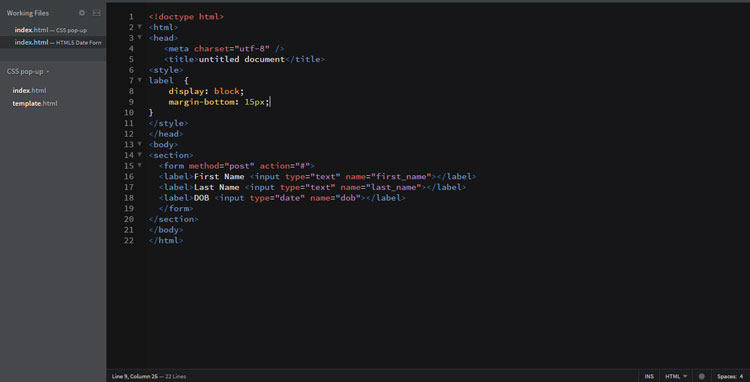
Task: Click the linting status circle in status bar
Action: pyautogui.click(x=702, y=376)
